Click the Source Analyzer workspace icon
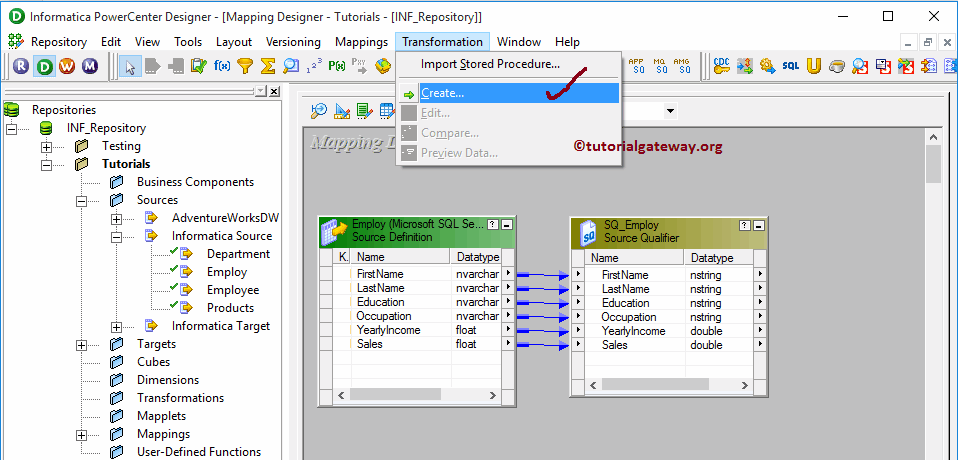This screenshot has width=958, height=460. click(318, 111)
